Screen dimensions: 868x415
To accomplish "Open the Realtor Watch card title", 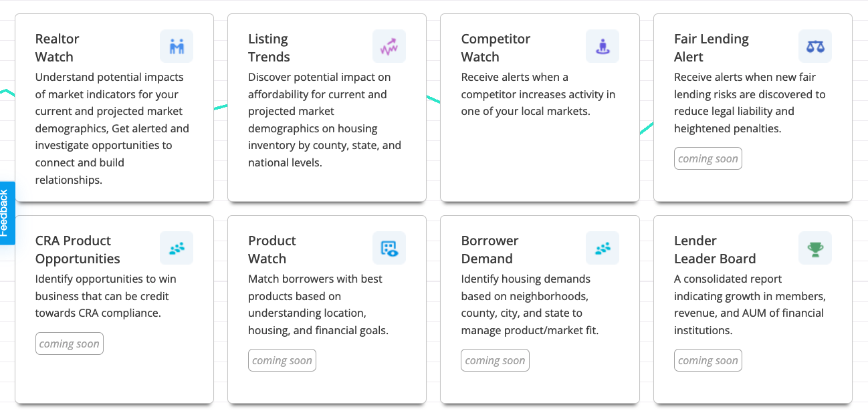I will coord(58,48).
